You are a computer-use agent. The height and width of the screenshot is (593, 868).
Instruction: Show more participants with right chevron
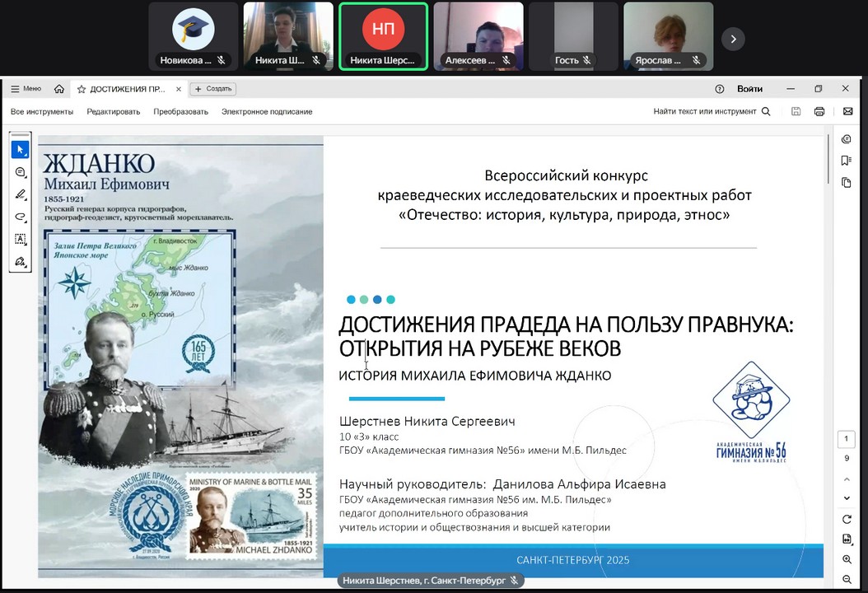[x=733, y=39]
